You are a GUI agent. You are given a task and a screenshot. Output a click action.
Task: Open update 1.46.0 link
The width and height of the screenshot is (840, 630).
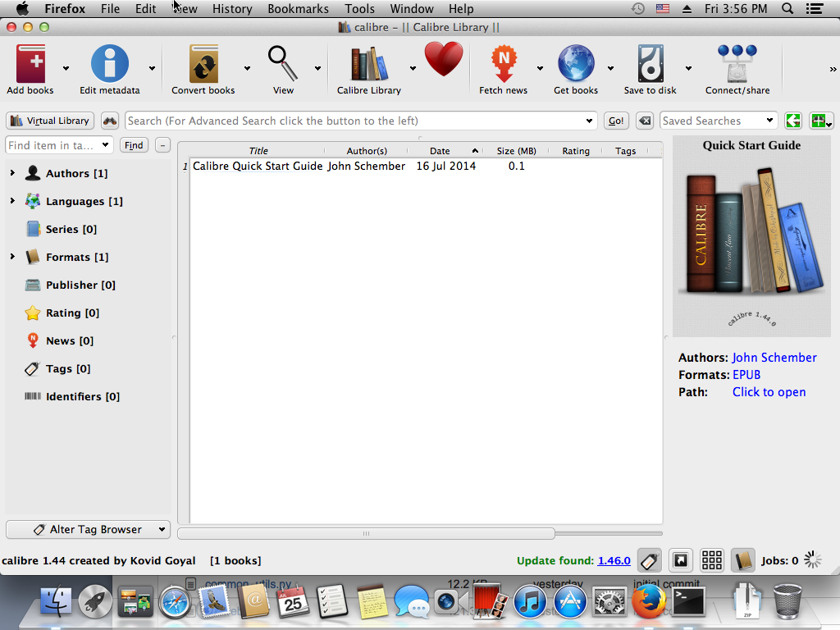(x=614, y=560)
